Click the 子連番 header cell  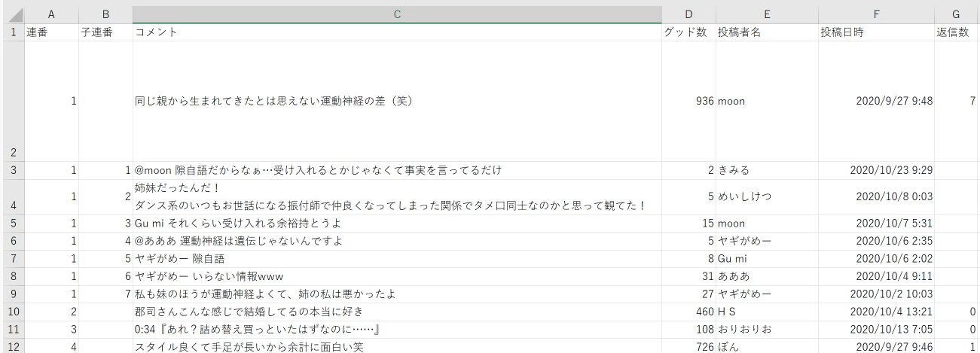(105, 32)
